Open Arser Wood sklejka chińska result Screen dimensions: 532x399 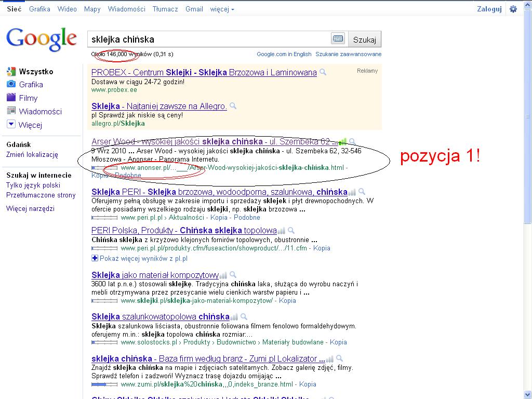point(215,141)
